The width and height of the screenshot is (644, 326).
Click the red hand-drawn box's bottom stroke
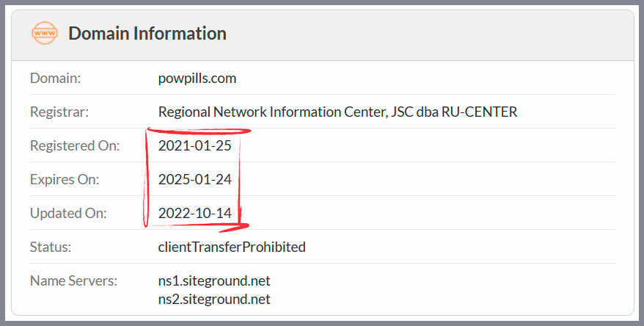(x=198, y=225)
